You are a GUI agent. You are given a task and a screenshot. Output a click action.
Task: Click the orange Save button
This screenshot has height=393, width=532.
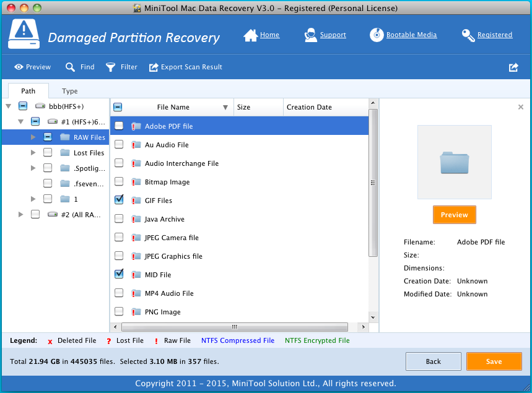coord(494,361)
